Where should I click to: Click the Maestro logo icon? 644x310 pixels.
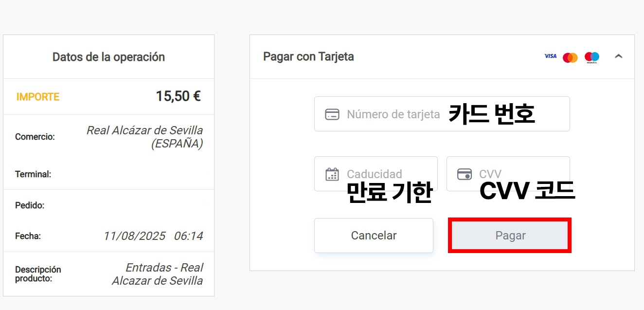tap(591, 57)
